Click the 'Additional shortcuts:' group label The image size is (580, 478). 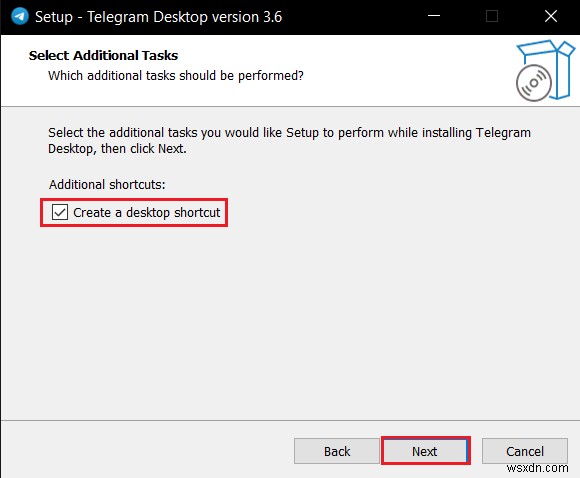tap(107, 184)
